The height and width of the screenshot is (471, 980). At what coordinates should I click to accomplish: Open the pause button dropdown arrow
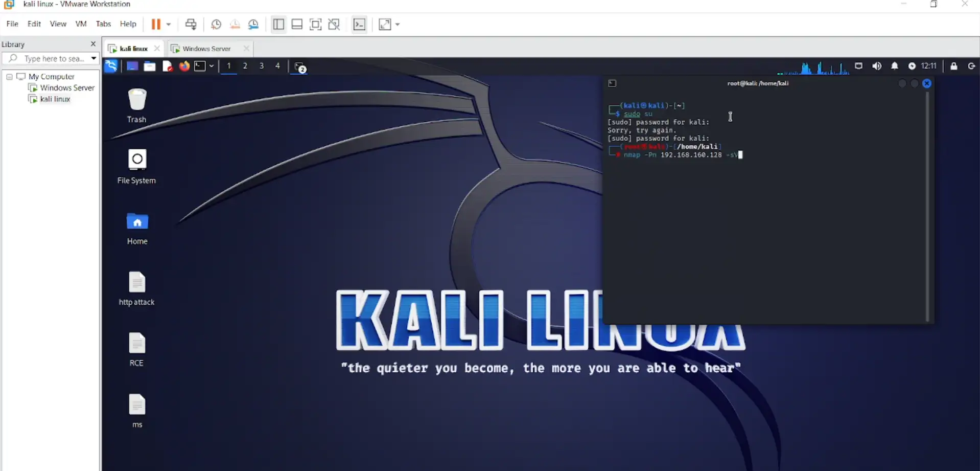click(168, 24)
